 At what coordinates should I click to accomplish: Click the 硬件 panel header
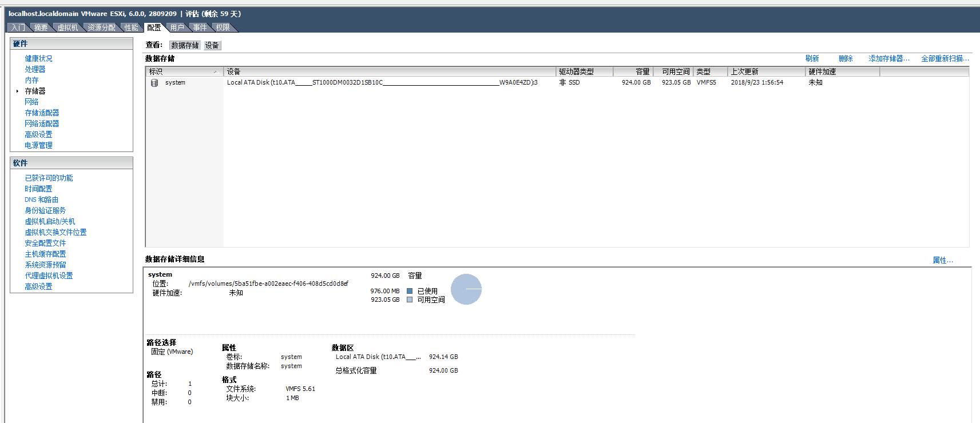(x=72, y=43)
